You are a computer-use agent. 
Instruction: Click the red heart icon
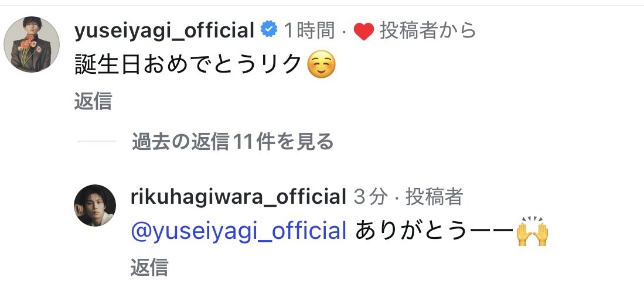pyautogui.click(x=364, y=32)
